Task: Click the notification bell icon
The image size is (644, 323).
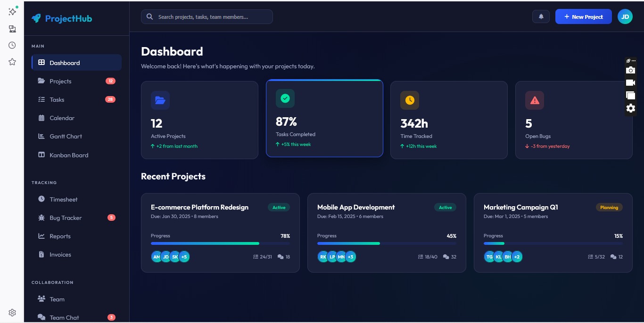Action: click(x=541, y=16)
